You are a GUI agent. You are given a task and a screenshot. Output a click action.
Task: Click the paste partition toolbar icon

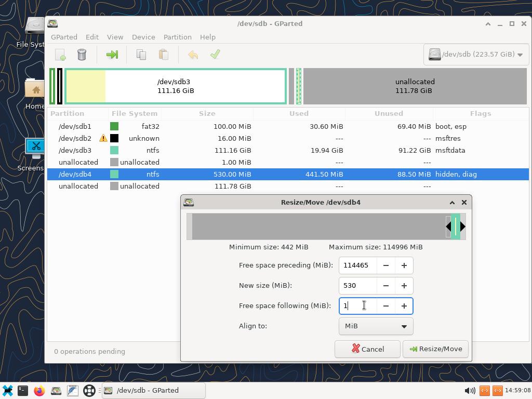163,55
